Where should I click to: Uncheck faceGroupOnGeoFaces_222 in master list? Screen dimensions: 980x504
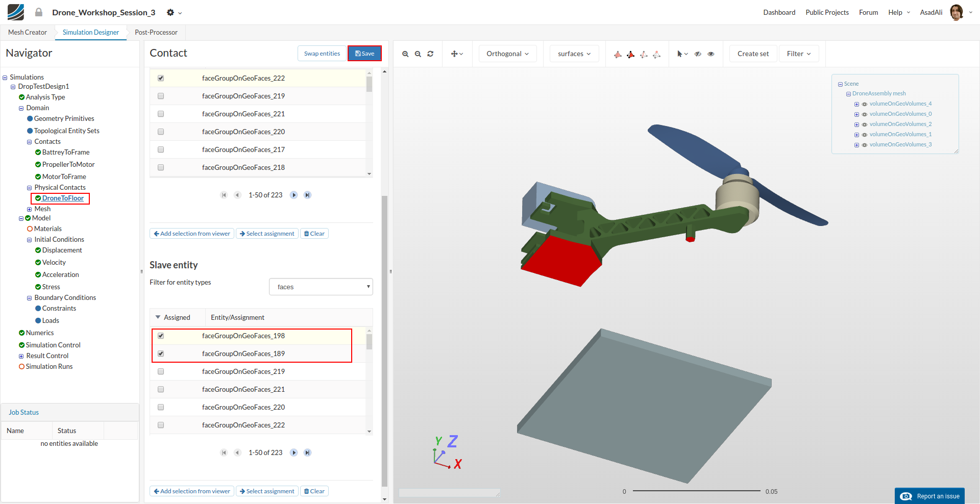pyautogui.click(x=161, y=78)
